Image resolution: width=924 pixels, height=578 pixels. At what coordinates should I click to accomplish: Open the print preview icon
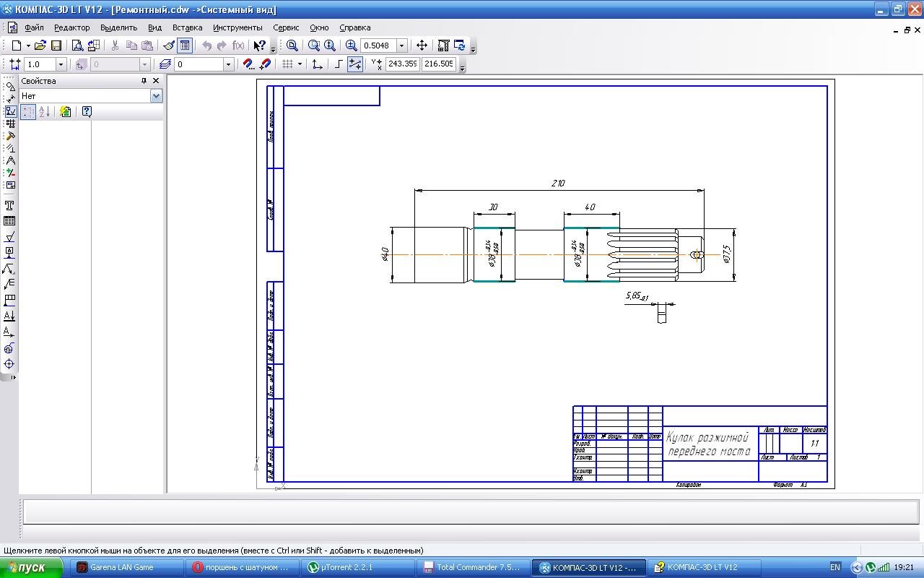77,46
